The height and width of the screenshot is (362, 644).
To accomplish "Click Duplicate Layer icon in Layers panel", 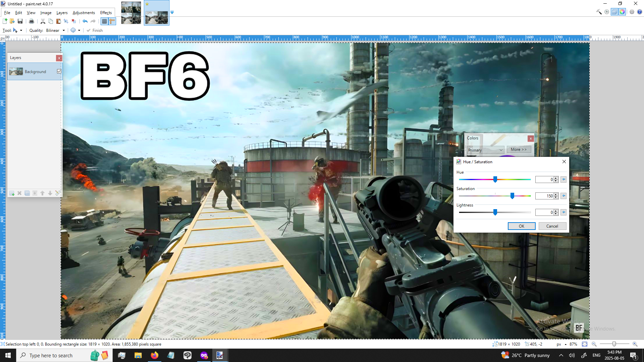I will click(27, 193).
